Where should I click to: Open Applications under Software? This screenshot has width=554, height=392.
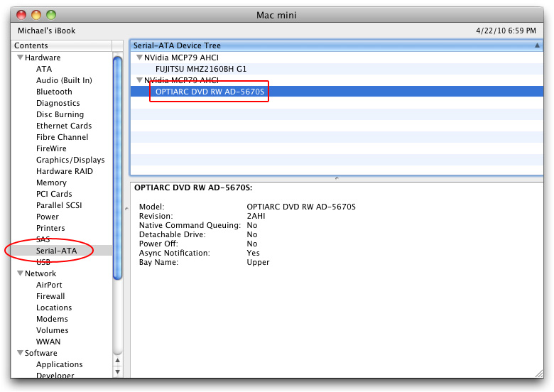60,364
